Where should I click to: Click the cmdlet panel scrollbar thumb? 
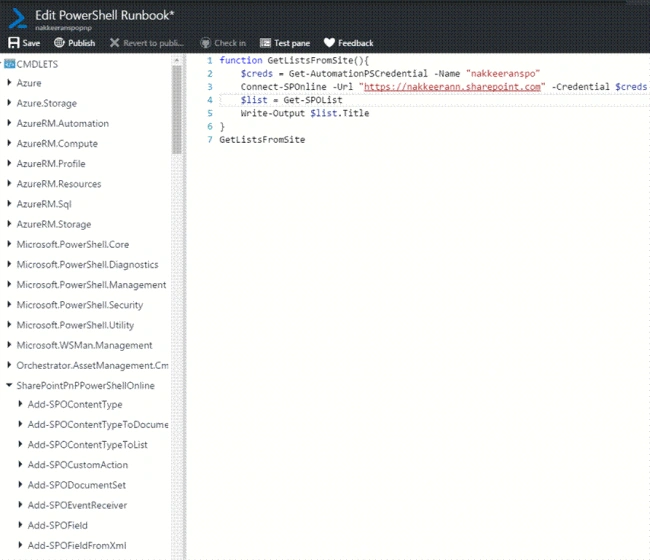pyautogui.click(x=177, y=110)
